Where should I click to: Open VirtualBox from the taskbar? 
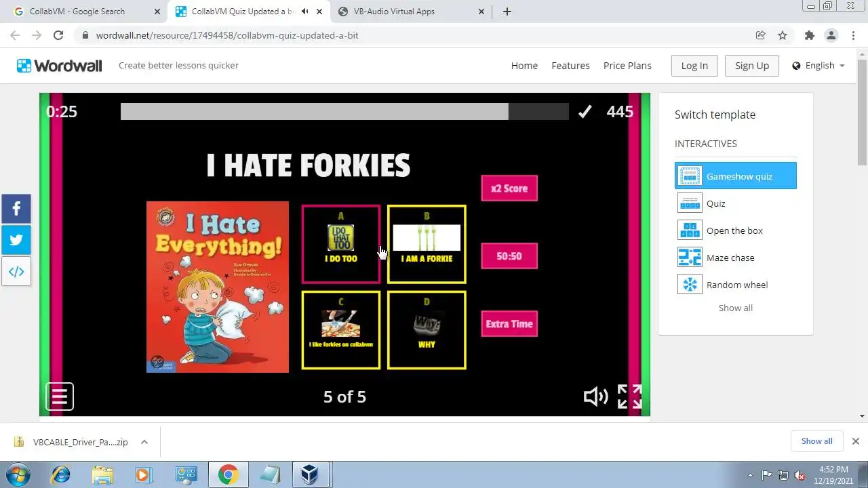coord(311,475)
